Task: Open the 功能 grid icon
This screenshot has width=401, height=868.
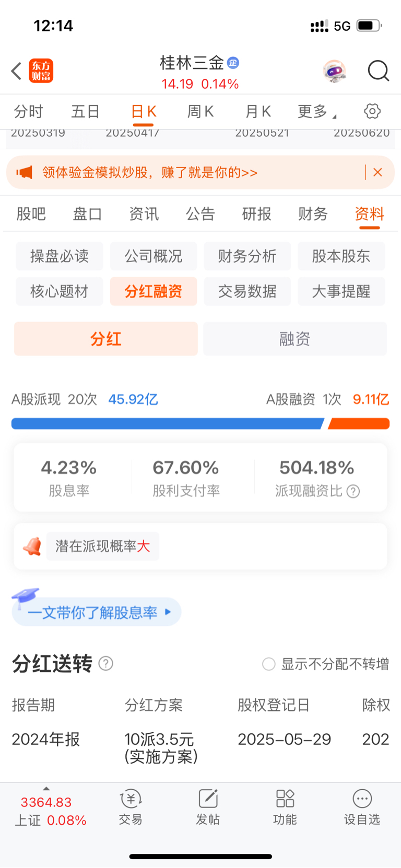Action: coord(285,807)
